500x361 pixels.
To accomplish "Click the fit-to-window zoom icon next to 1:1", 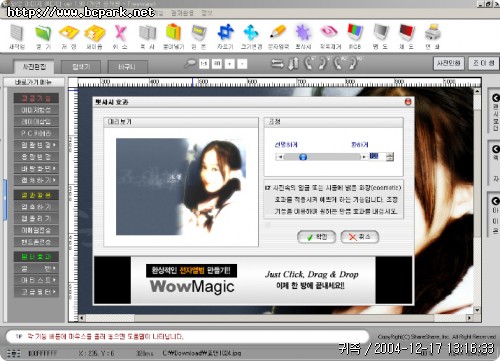I will pyautogui.click(x=217, y=64).
